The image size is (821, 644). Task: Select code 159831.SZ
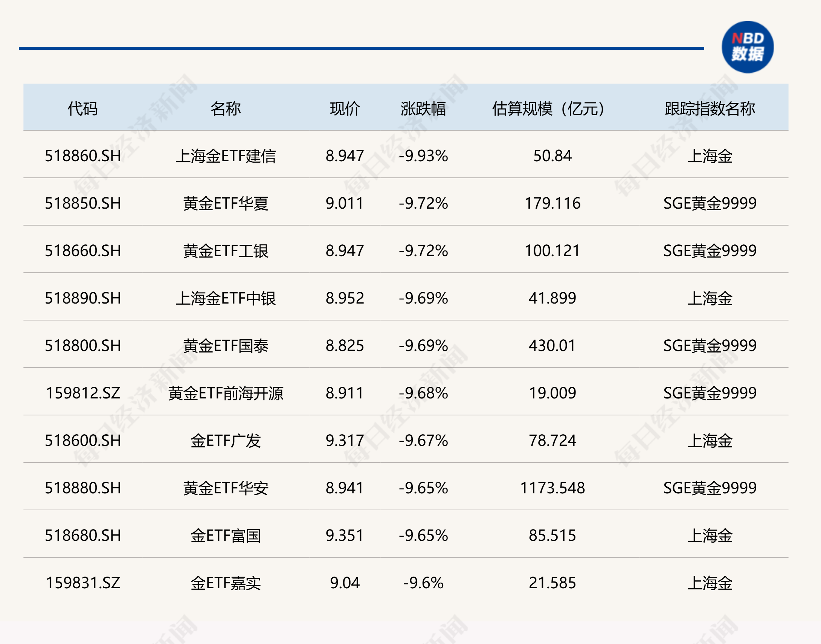point(82,583)
